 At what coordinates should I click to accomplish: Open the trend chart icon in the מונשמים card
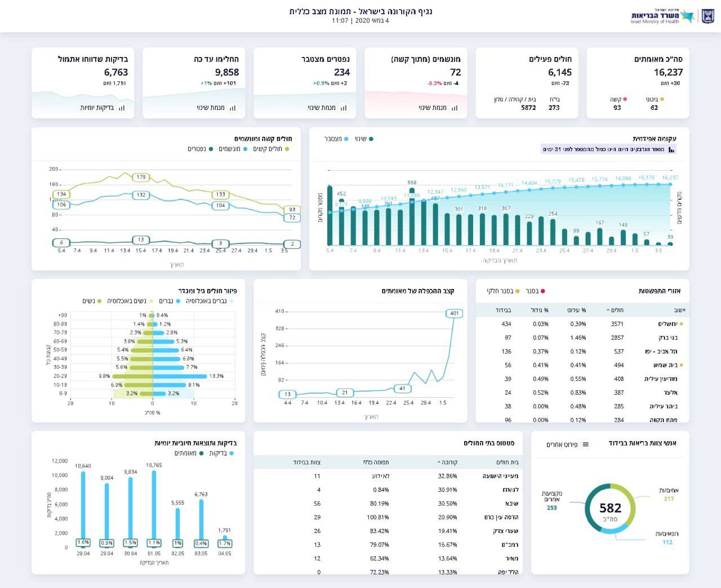click(x=455, y=108)
